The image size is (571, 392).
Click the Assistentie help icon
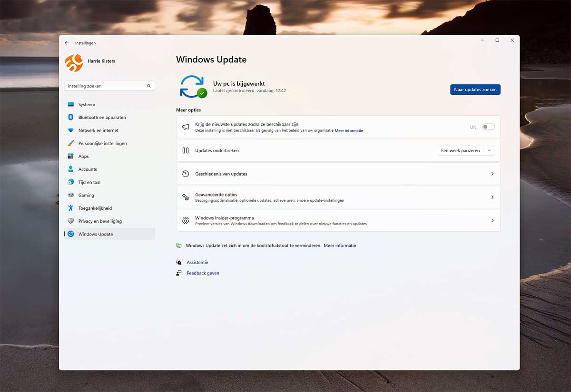click(179, 262)
